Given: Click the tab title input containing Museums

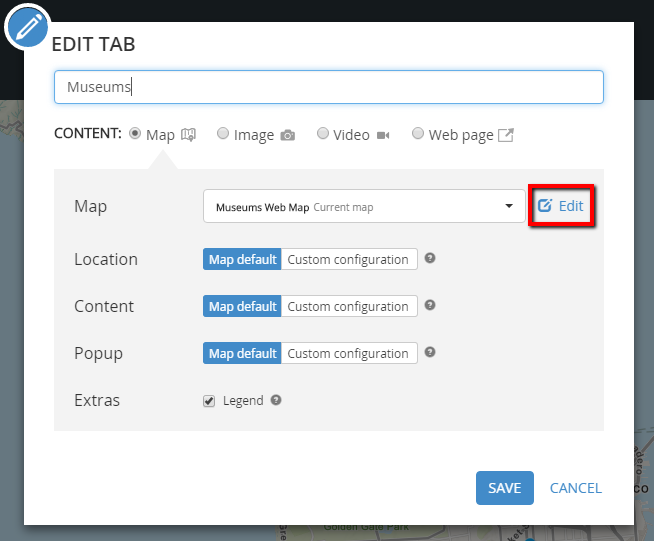Looking at the screenshot, I should [329, 87].
